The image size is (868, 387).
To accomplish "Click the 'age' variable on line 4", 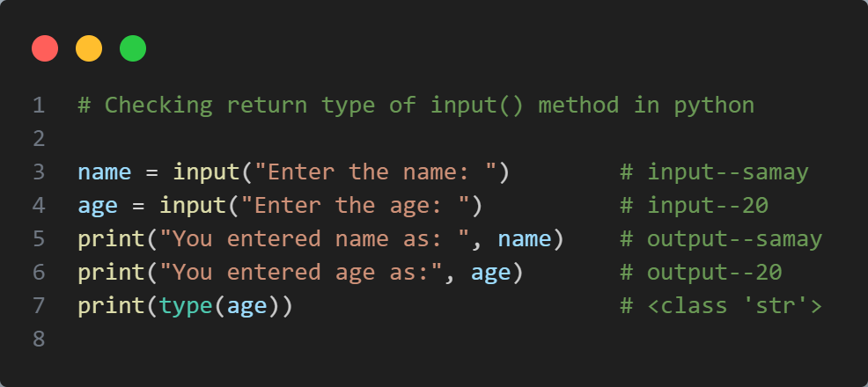I will 98,206.
